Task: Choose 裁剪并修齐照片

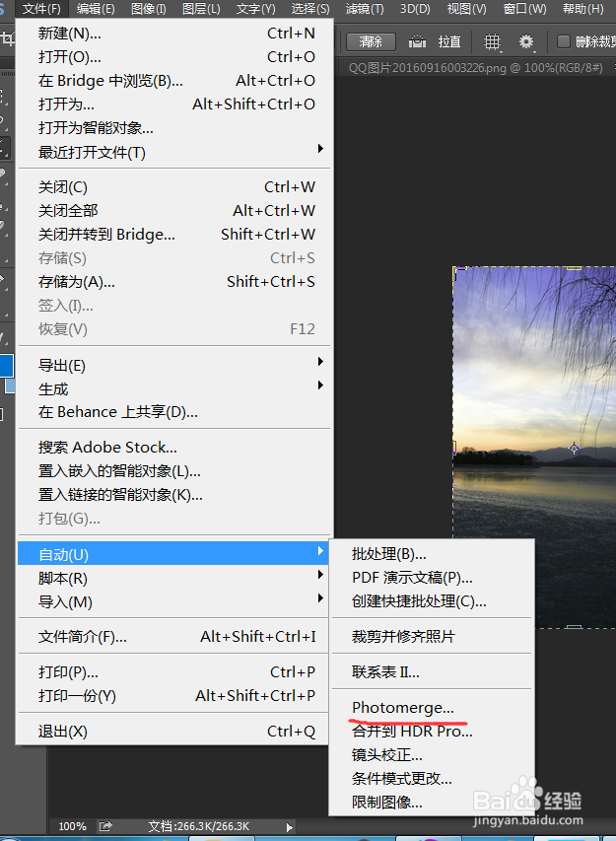Action: (x=432, y=637)
